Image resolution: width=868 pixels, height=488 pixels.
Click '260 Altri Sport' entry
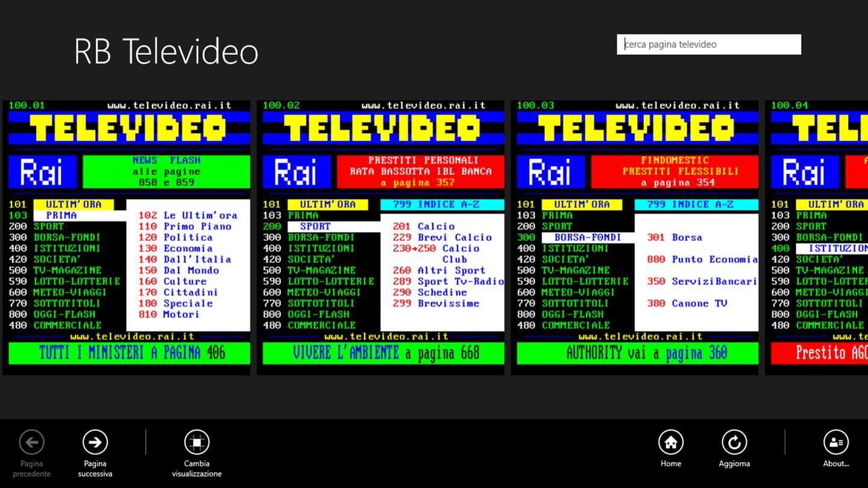point(439,271)
